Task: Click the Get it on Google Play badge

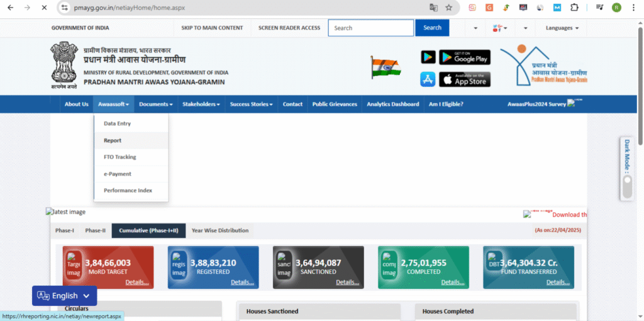Action: point(465,57)
